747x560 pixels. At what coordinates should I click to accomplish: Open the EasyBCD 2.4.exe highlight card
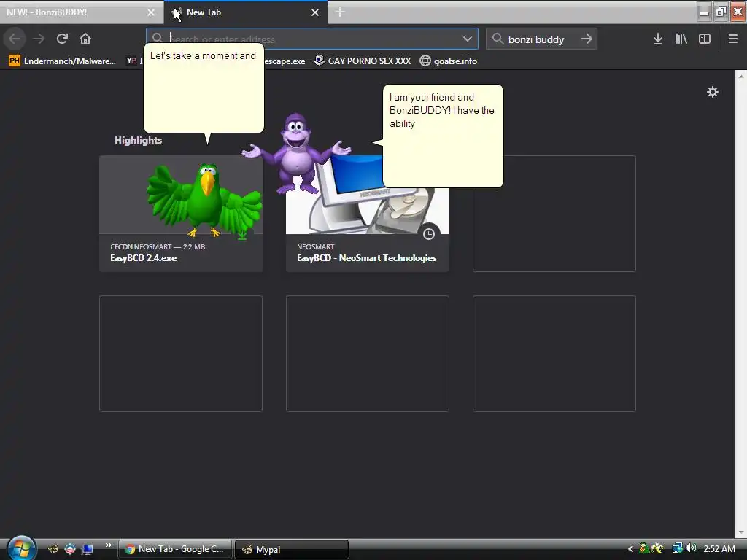[181, 214]
